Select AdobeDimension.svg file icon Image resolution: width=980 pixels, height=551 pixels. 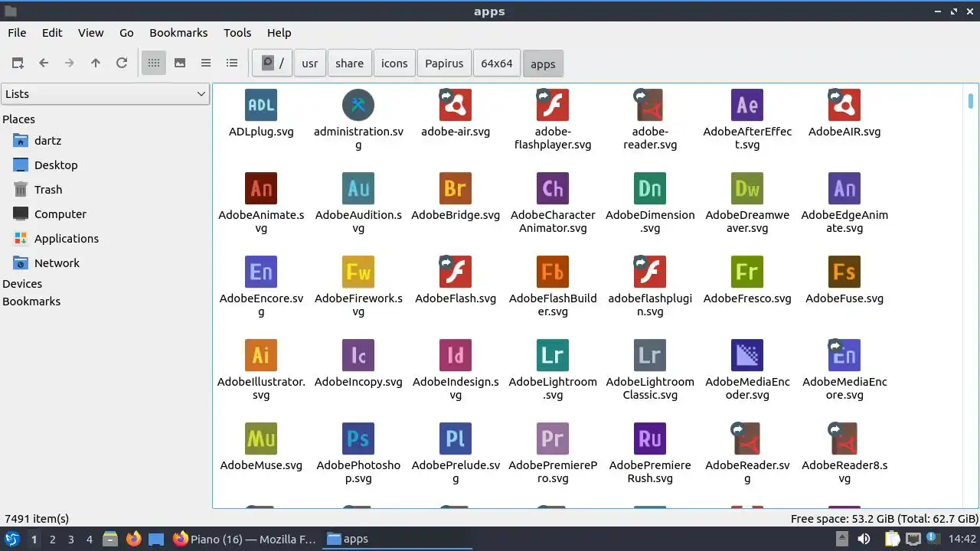click(650, 188)
